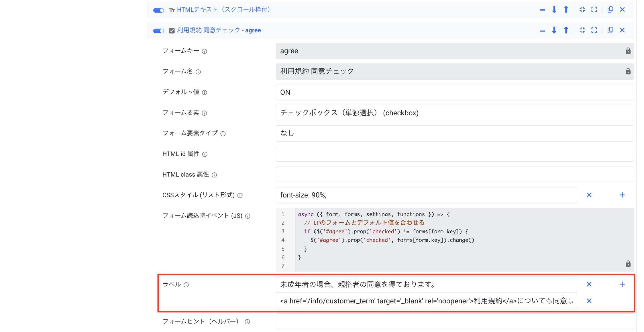Show info for CSSスタイル (リスト形式)

[240, 195]
